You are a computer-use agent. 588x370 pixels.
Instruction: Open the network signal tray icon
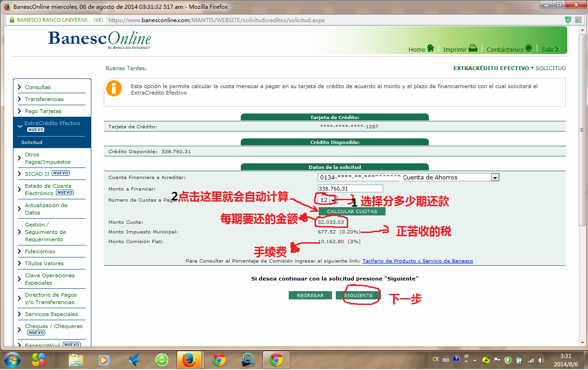[530, 360]
